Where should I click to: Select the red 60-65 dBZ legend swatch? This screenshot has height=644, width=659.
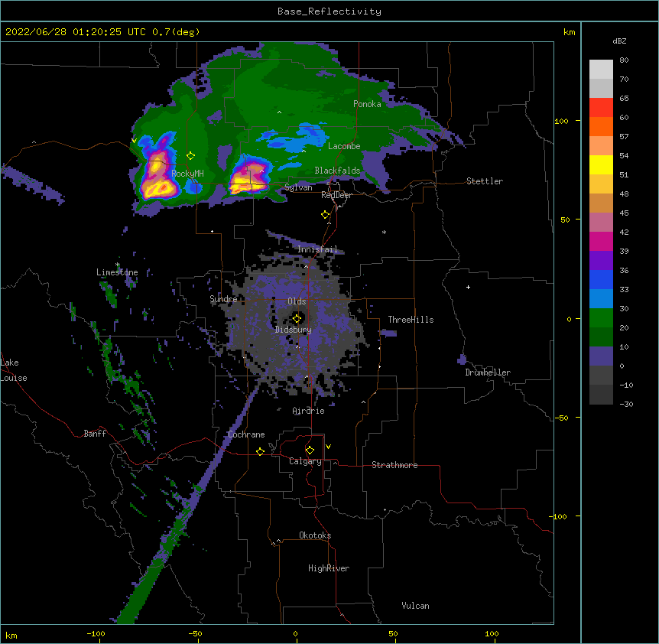(601, 108)
